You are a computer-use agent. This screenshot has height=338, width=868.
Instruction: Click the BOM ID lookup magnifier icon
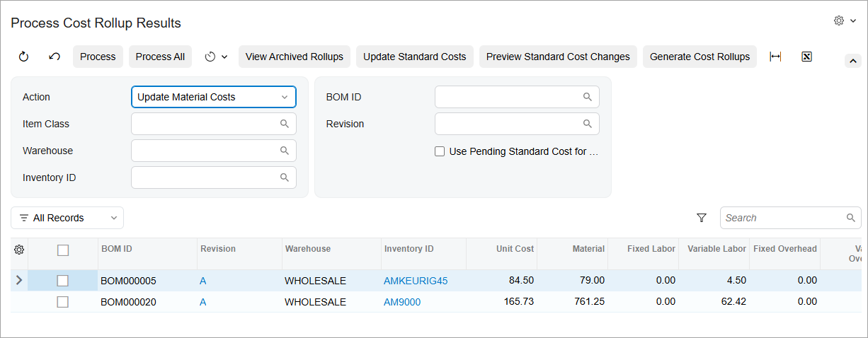point(587,97)
